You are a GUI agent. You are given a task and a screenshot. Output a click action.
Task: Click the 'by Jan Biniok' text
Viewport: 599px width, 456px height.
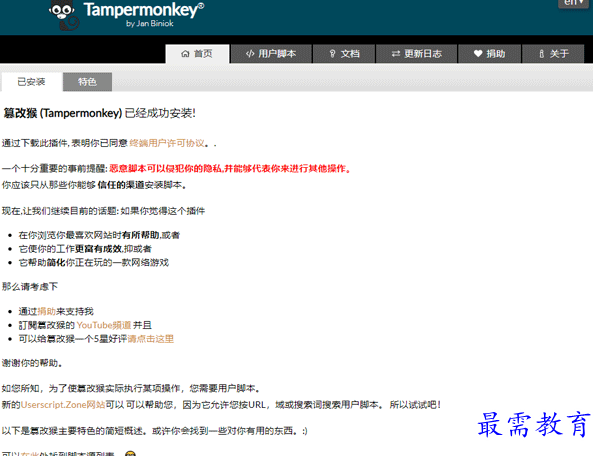click(150, 24)
